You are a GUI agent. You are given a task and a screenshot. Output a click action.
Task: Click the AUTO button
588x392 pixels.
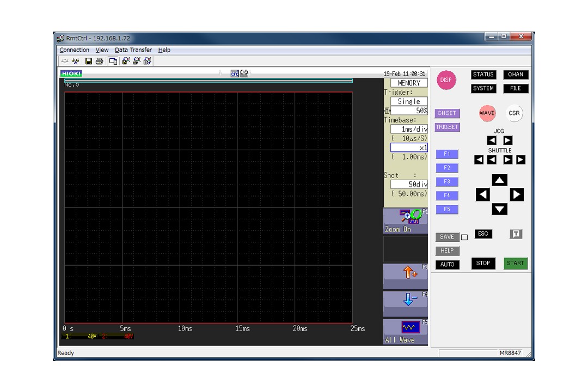[x=447, y=265]
